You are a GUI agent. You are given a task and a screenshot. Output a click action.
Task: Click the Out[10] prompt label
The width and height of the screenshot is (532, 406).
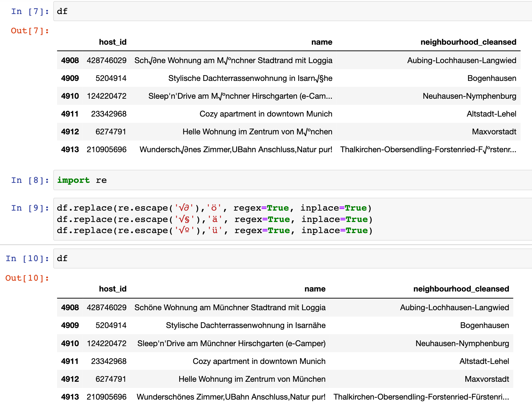[27, 278]
